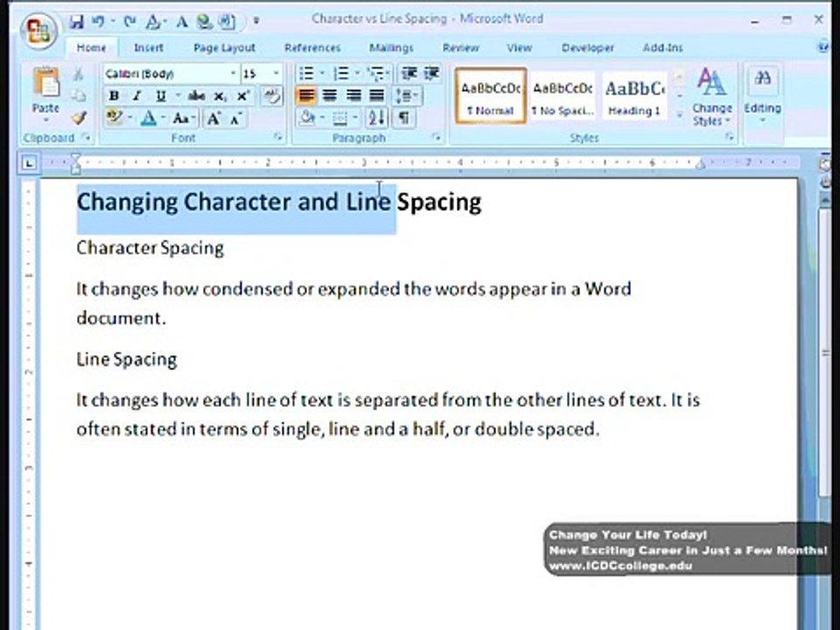
Task: Click the Home tab
Action: (91, 48)
